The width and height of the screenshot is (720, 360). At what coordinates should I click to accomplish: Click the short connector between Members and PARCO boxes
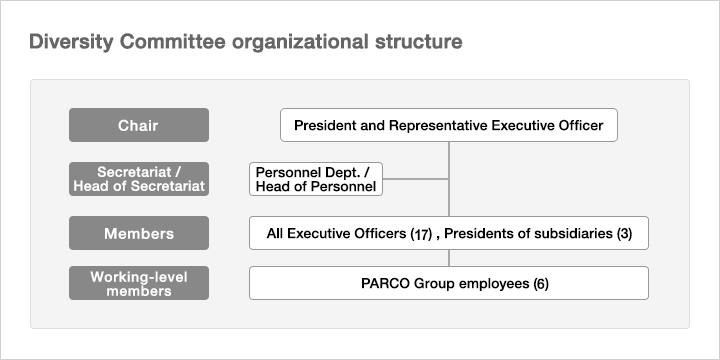click(x=449, y=258)
